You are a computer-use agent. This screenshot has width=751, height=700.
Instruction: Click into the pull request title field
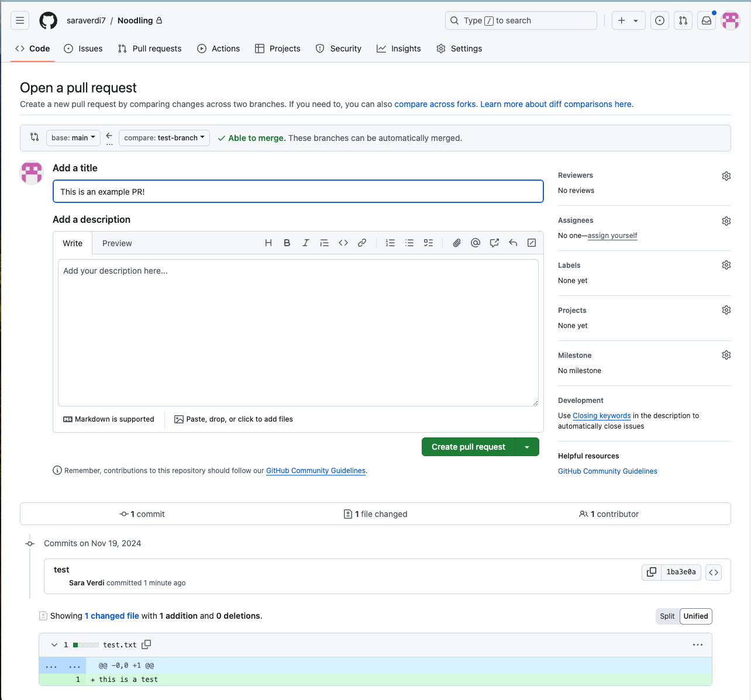[x=298, y=192]
